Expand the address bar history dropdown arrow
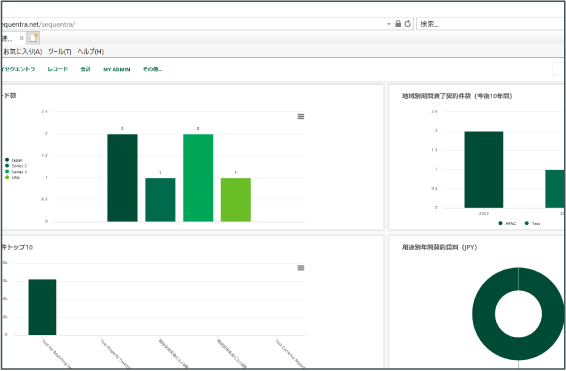This screenshot has height=371, width=566. [x=389, y=24]
